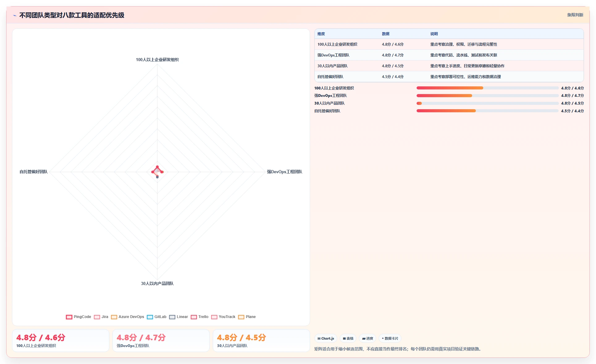Hide the GitLab dataset in the legend

[156, 317]
